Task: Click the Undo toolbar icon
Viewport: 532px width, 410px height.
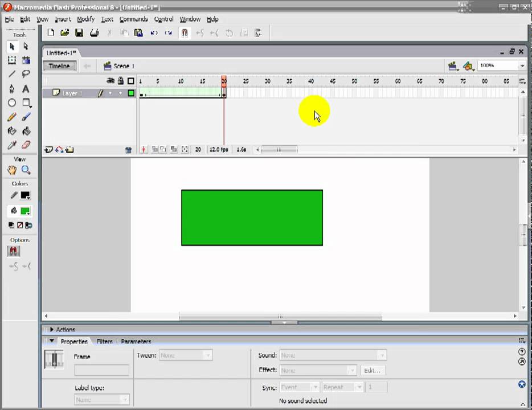Action: [x=154, y=33]
